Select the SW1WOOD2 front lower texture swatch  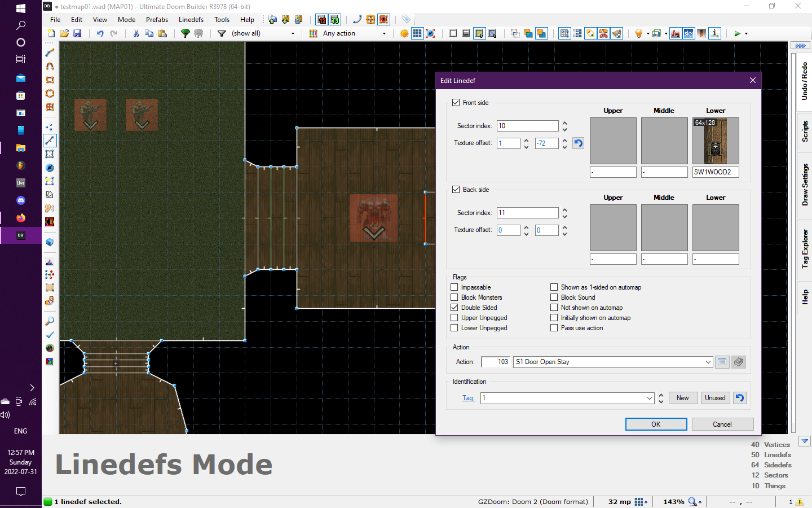point(716,141)
